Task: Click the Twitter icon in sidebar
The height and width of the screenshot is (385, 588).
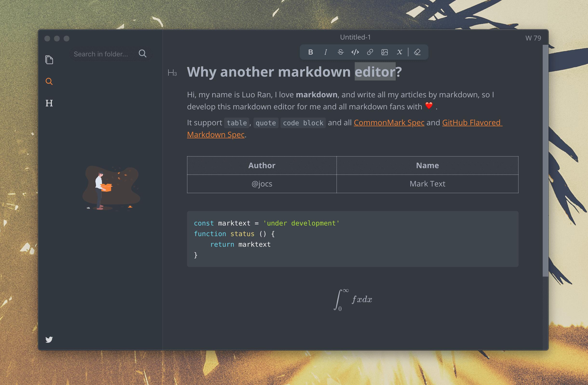Action: click(x=49, y=339)
